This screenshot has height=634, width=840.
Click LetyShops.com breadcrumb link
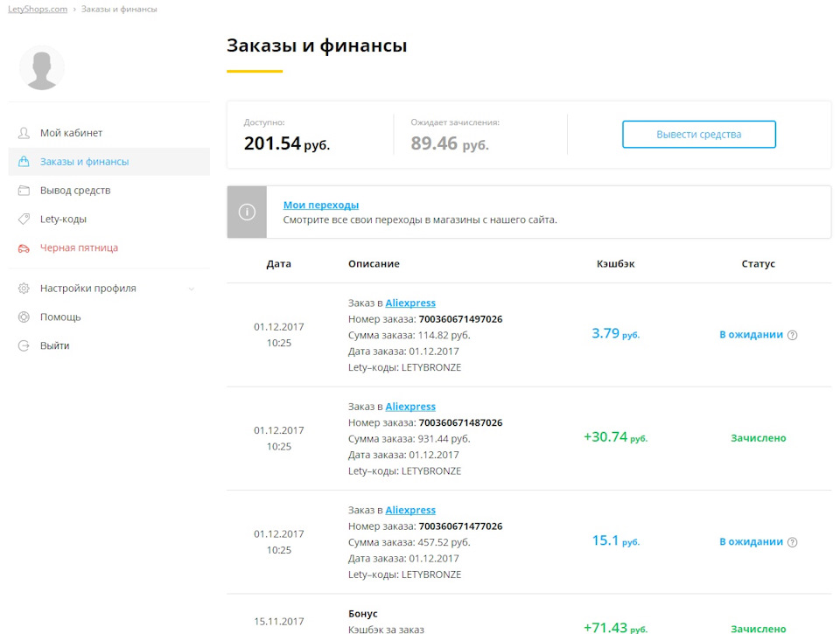point(38,9)
